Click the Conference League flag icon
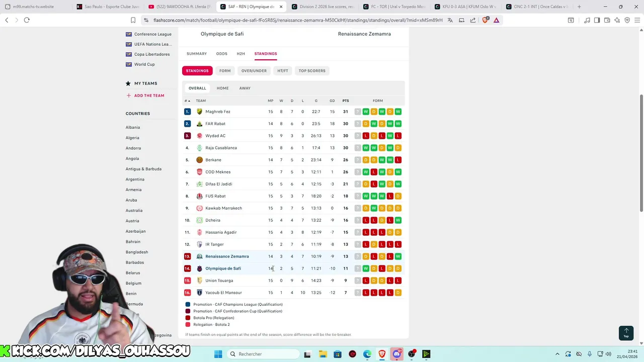The width and height of the screenshot is (644, 362). click(x=129, y=34)
